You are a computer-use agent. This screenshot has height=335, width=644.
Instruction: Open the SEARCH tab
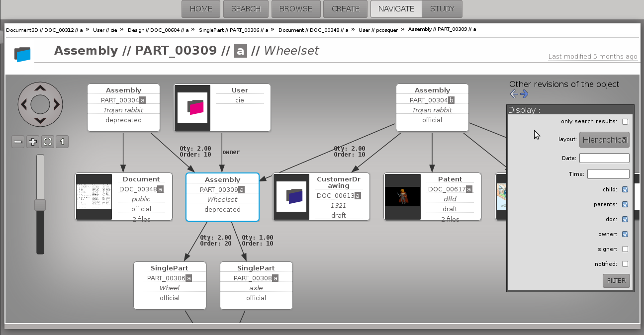[x=246, y=9]
